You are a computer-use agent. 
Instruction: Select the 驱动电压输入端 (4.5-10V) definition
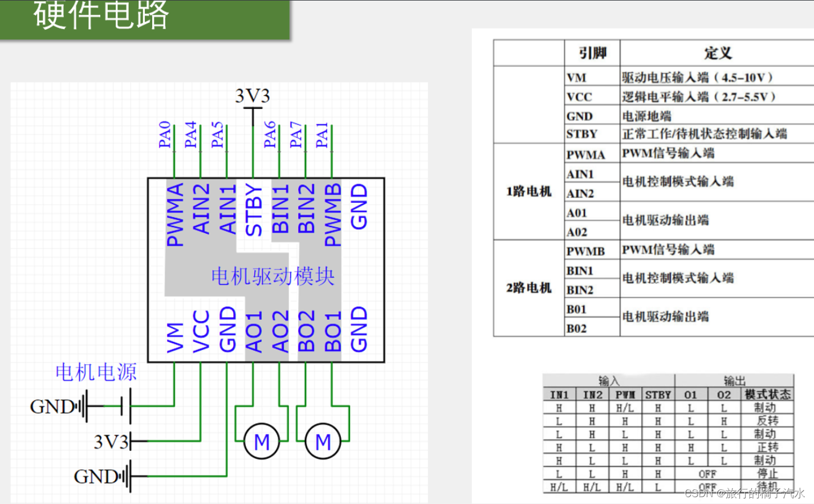tap(698, 77)
